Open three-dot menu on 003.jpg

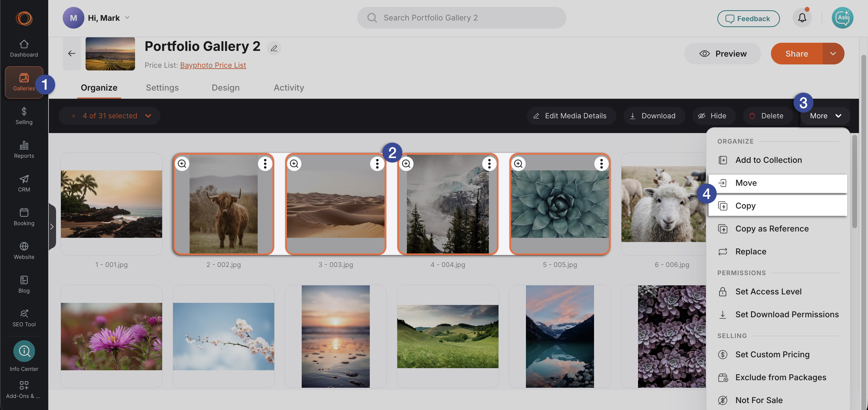pyautogui.click(x=377, y=163)
